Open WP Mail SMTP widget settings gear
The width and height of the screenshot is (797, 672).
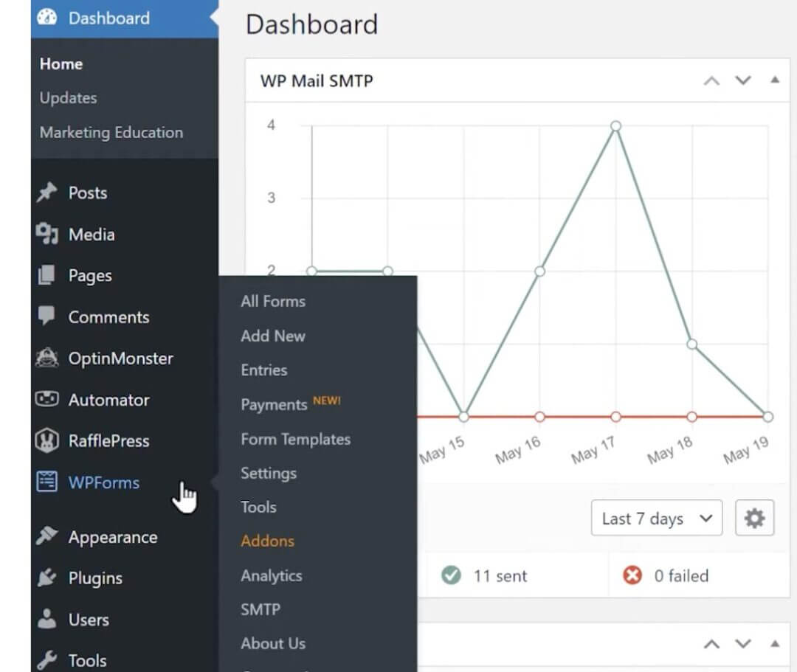(x=754, y=519)
